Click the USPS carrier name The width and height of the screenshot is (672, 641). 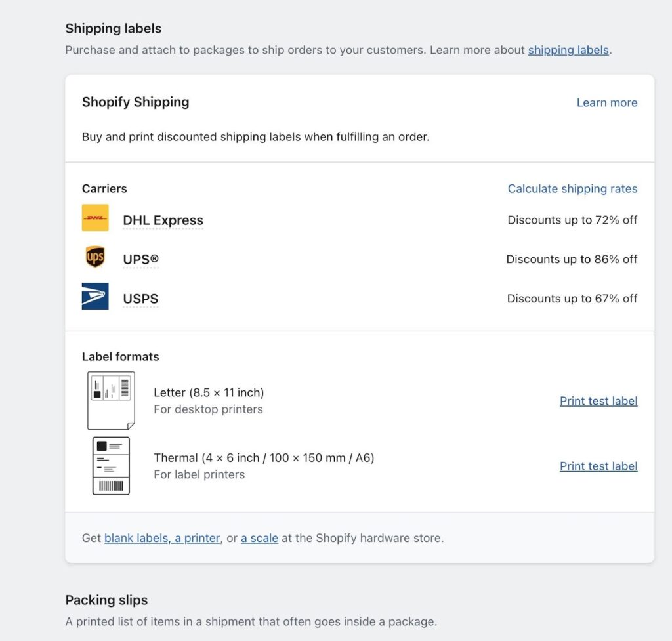(x=140, y=299)
